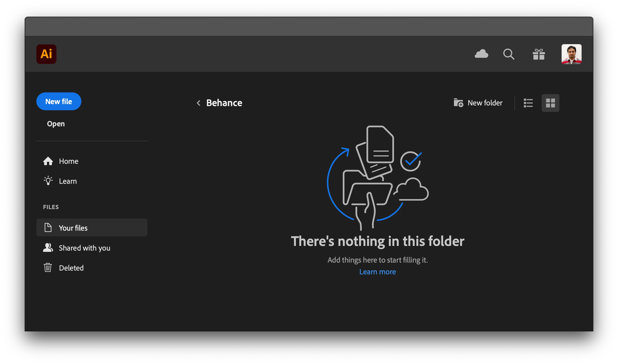Click the Learn lightbulb icon
The height and width of the screenshot is (364, 618).
(x=48, y=181)
